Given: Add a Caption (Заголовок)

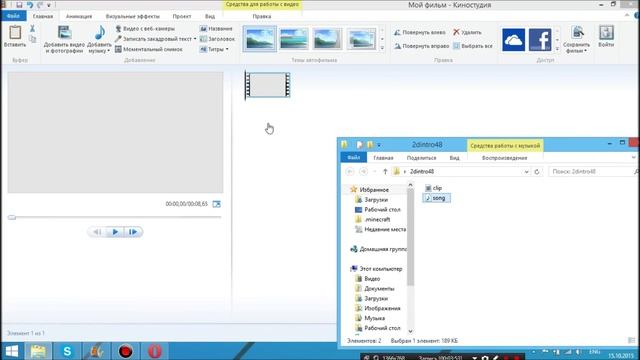Looking at the screenshot, I should pyautogui.click(x=217, y=39).
